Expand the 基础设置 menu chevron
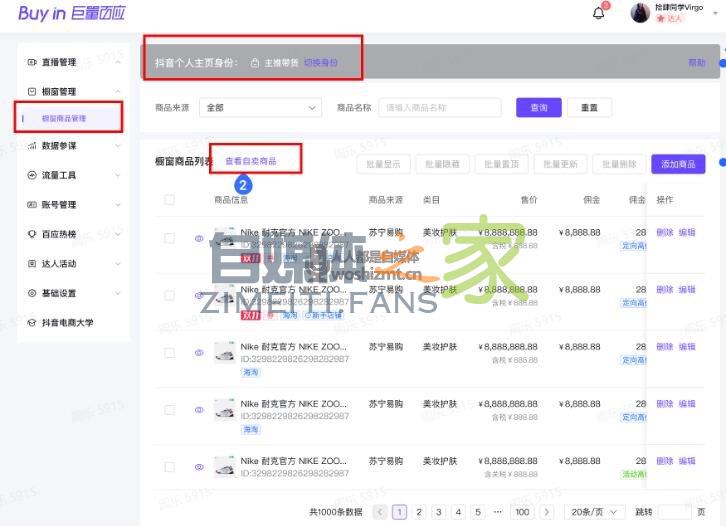 click(x=118, y=293)
